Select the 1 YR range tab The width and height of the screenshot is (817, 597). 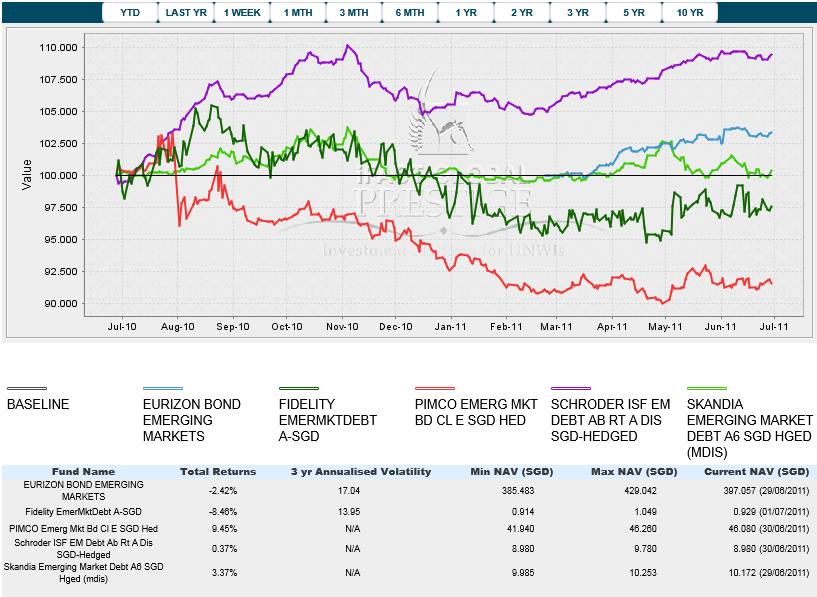coord(466,13)
